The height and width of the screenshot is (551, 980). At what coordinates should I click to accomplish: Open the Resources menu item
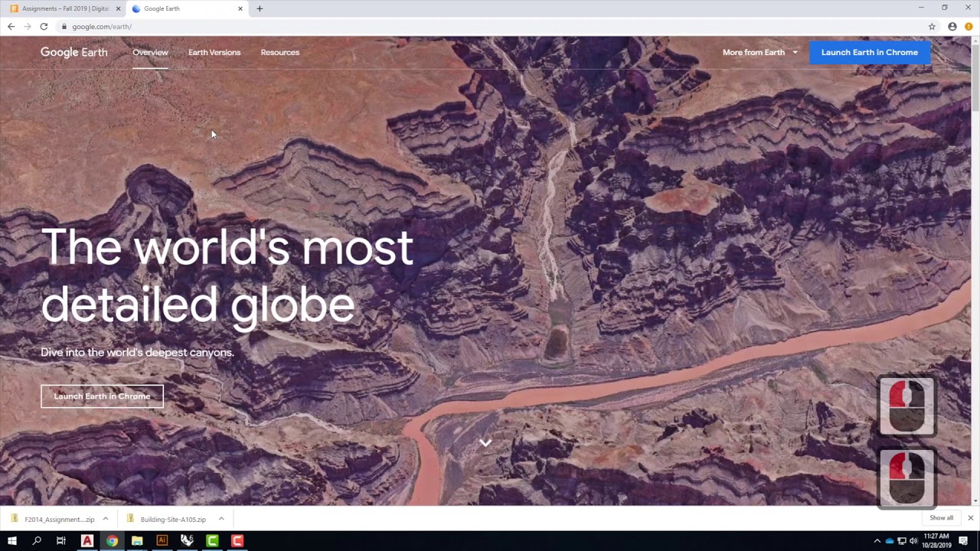click(x=279, y=52)
